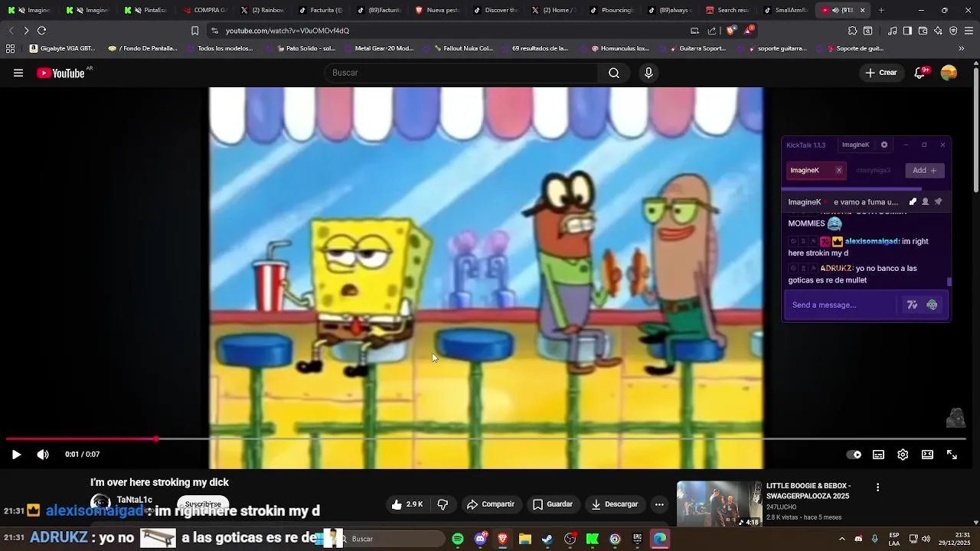Open the Kick emote picker in KickTalk
Image resolution: width=980 pixels, height=551 pixels.
[x=932, y=305]
